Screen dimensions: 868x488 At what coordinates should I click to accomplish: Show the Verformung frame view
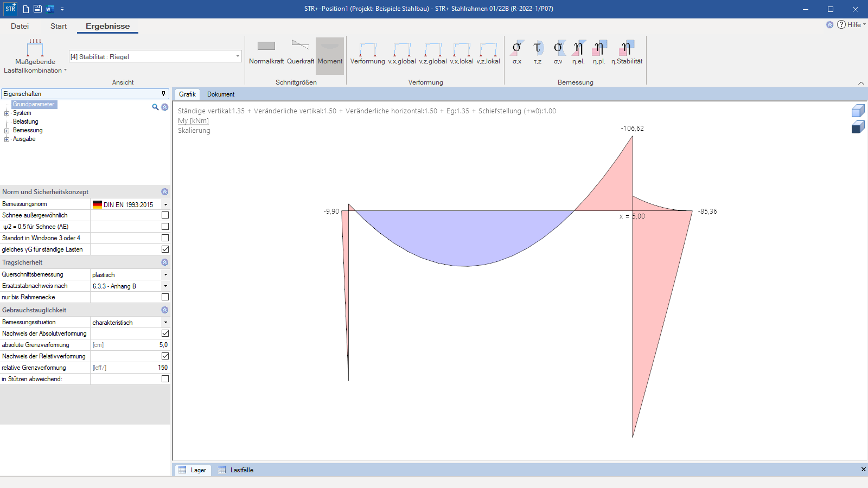click(x=368, y=53)
